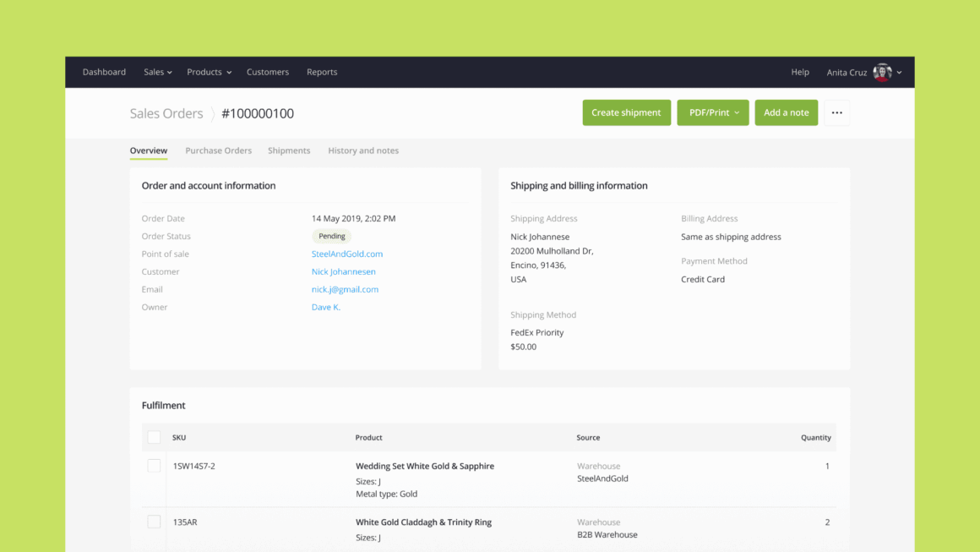Switch to the Purchase Orders tab
This screenshot has width=980, height=552.
pyautogui.click(x=218, y=150)
